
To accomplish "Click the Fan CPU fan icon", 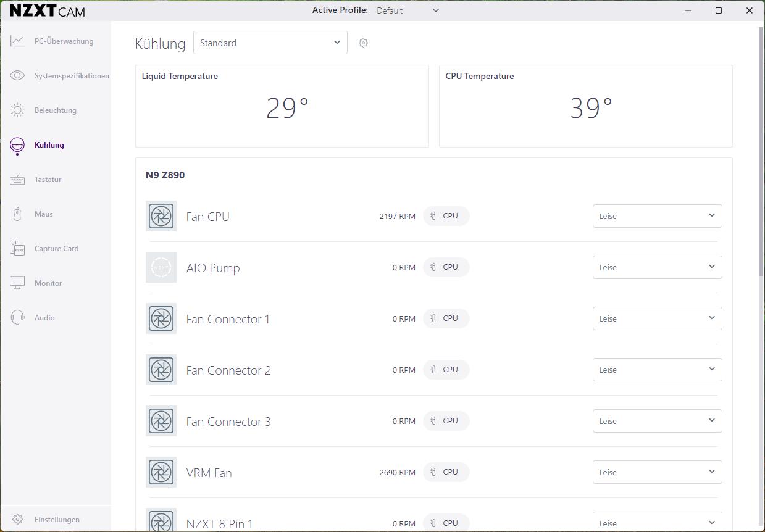I will [161, 216].
